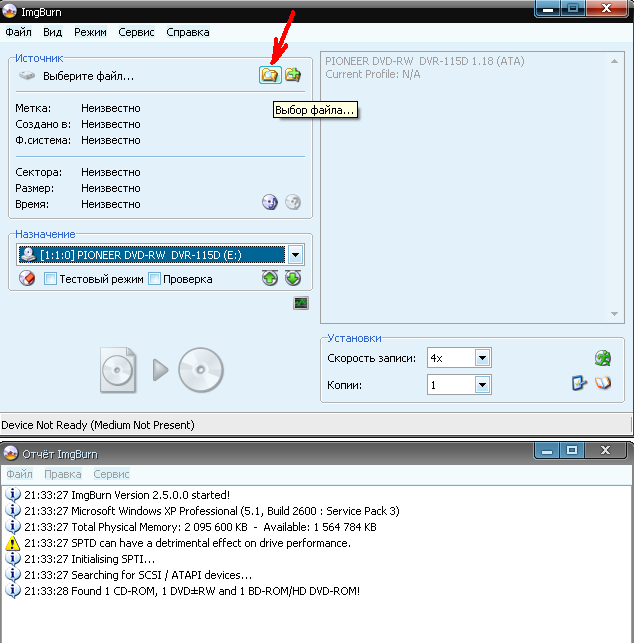Click the browse for file folder icon
The width and height of the screenshot is (634, 643).
pos(270,75)
